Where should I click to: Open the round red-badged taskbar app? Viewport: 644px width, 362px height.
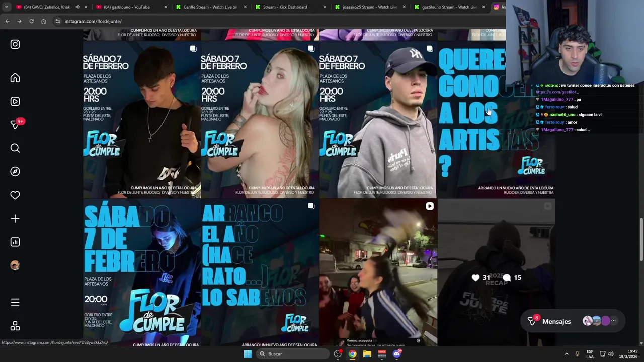tap(338, 354)
